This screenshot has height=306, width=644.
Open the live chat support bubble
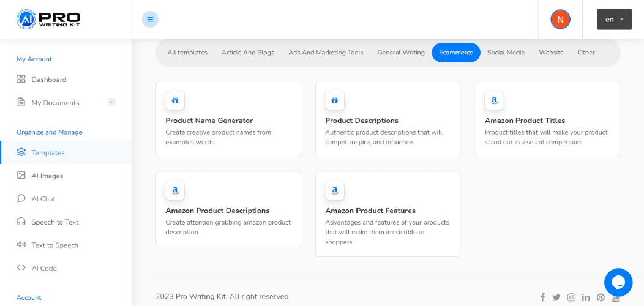[x=618, y=282]
